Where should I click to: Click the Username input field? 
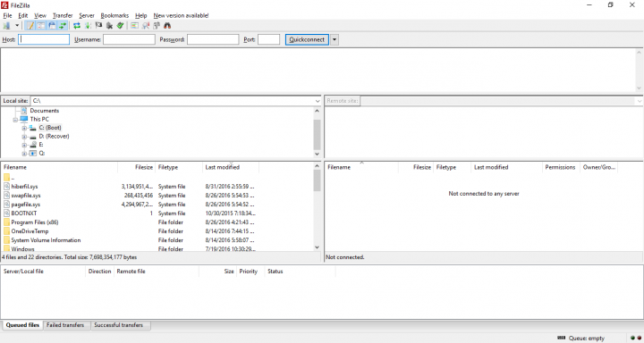point(129,39)
